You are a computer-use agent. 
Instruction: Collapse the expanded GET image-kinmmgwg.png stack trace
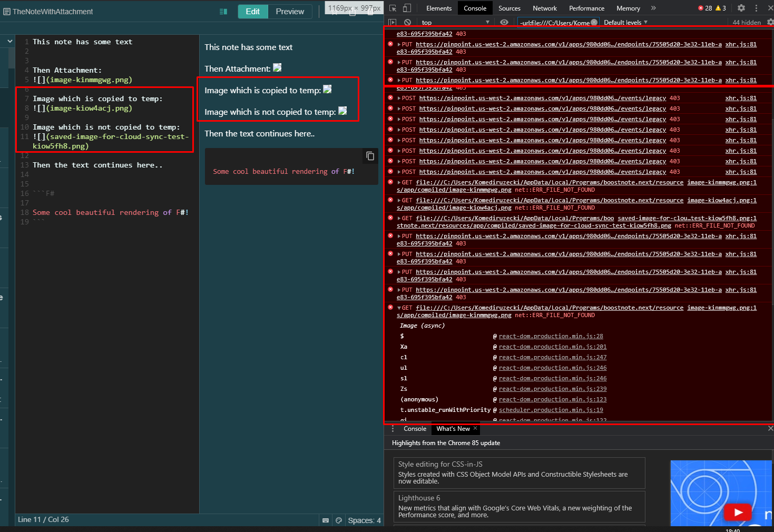point(399,308)
